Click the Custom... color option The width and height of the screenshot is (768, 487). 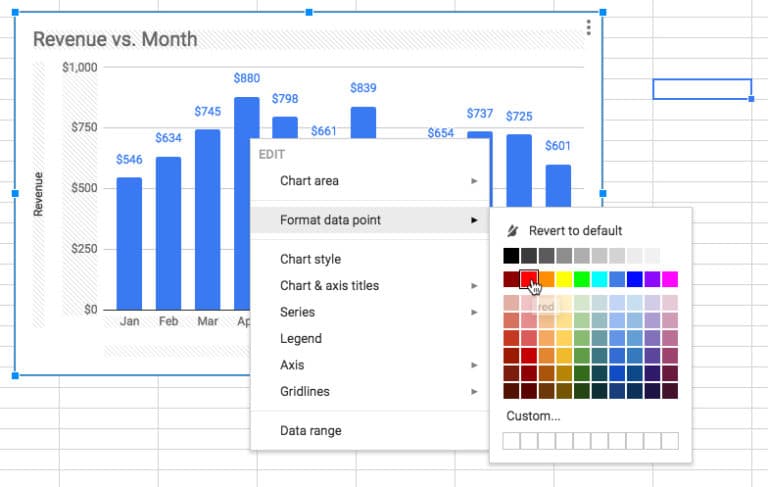[x=533, y=416]
